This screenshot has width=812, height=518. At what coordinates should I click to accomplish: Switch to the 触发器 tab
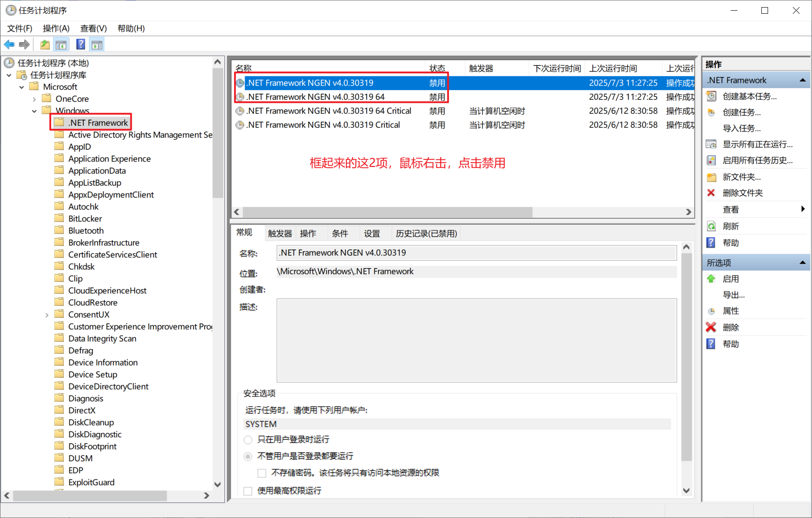click(280, 233)
